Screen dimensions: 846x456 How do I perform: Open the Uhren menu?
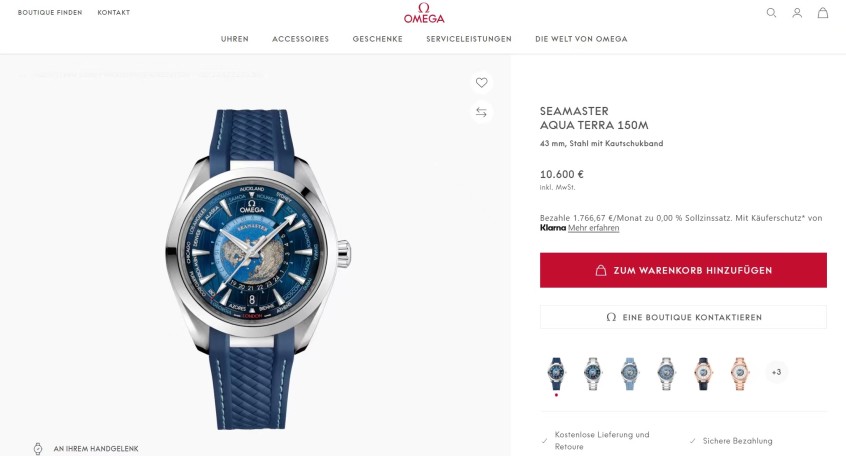coord(235,39)
